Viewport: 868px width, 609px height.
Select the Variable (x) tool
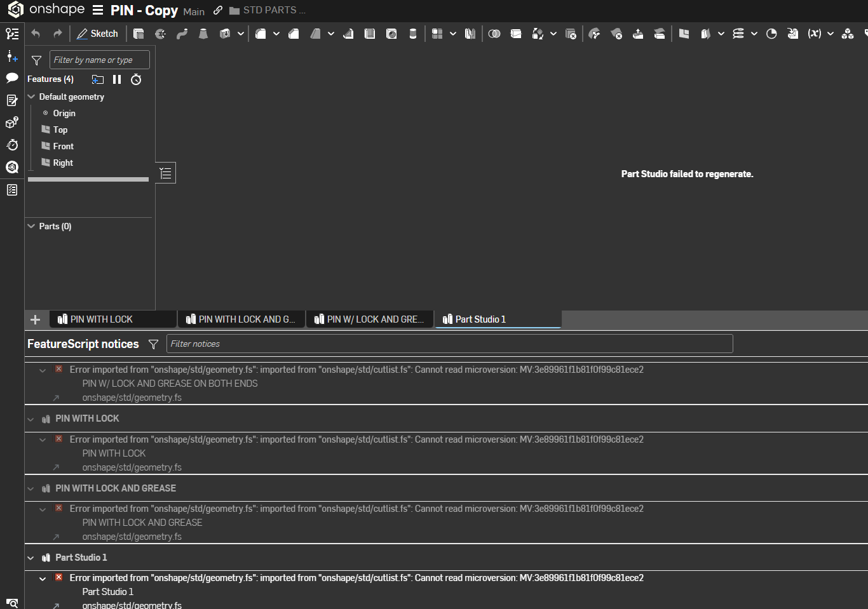[815, 34]
